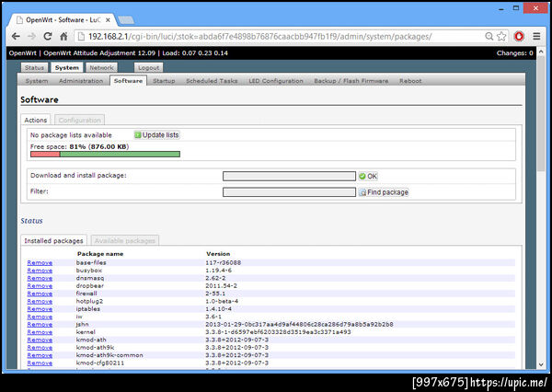Remove the dropbear package
The image size is (552, 392).
(40, 286)
